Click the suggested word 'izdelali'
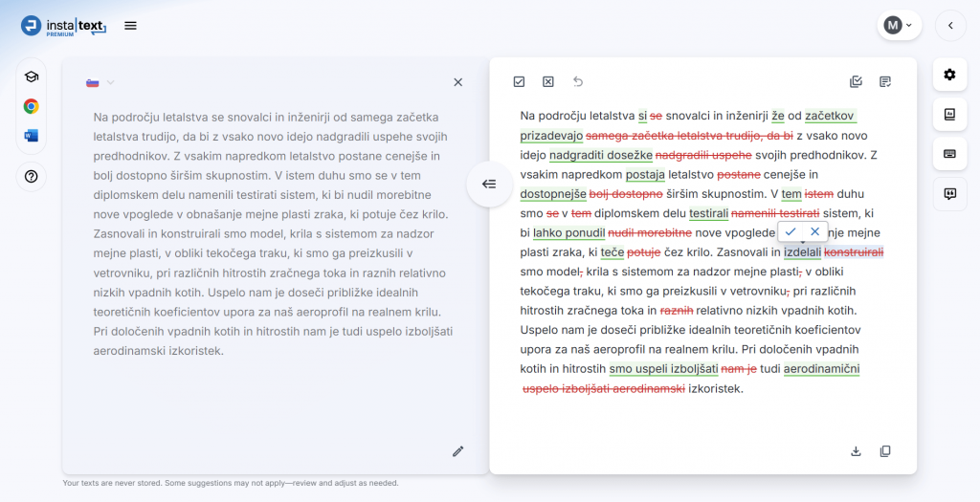The width and height of the screenshot is (980, 502). point(801,252)
